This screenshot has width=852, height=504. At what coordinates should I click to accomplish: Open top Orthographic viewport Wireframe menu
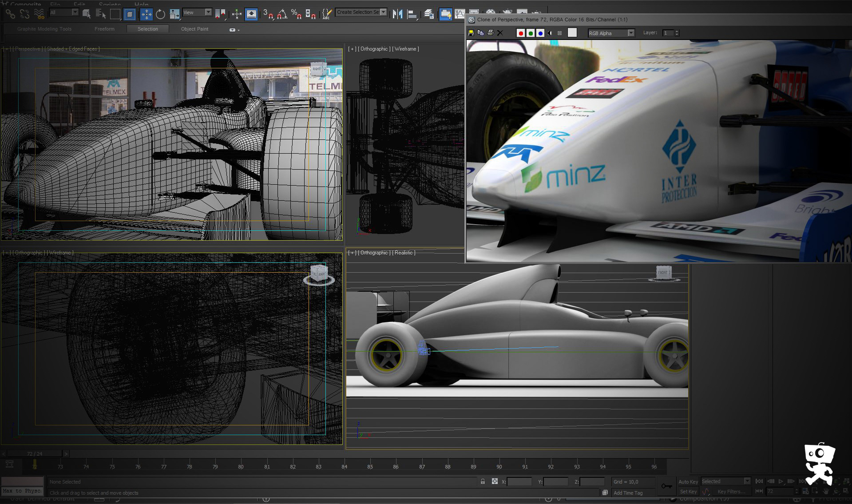pos(405,49)
